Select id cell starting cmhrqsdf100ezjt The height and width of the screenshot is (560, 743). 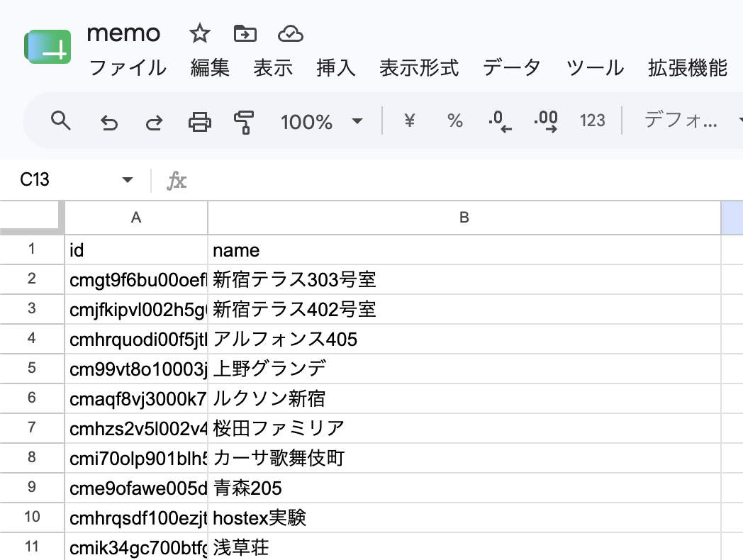(136, 517)
